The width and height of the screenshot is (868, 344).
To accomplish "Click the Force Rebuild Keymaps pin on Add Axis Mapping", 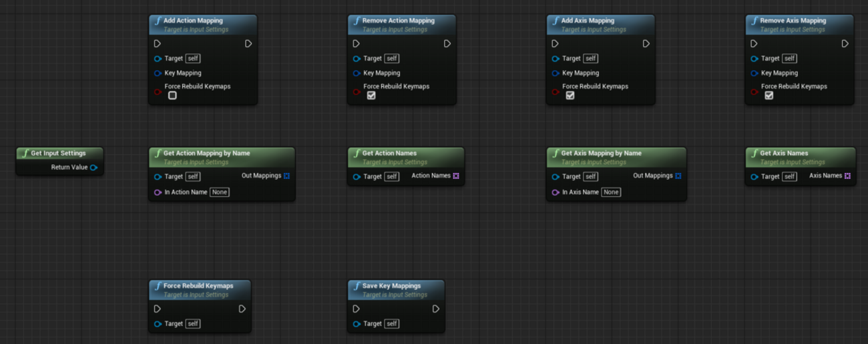I will coord(556,92).
